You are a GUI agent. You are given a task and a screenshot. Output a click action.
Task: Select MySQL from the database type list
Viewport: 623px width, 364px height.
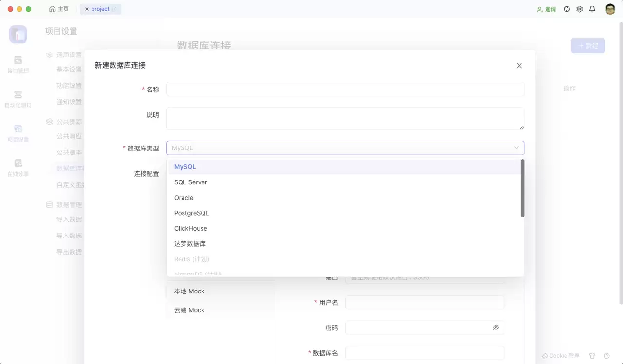click(345, 167)
